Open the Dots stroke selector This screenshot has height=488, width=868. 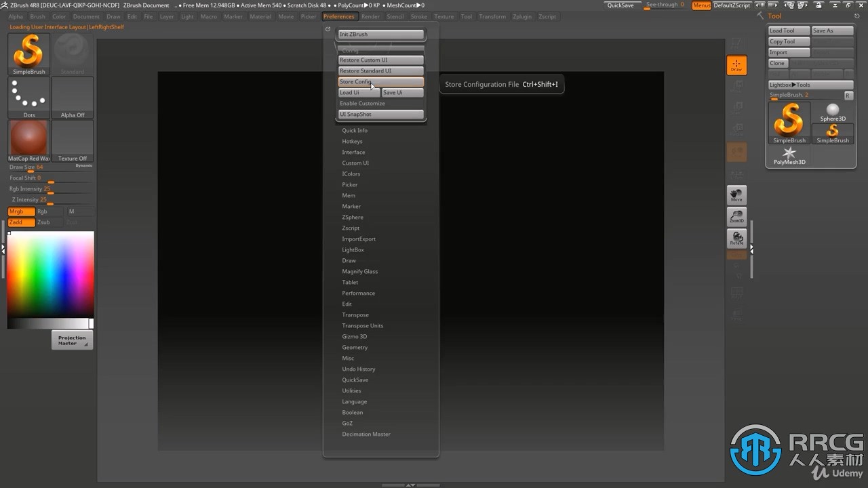tap(29, 98)
